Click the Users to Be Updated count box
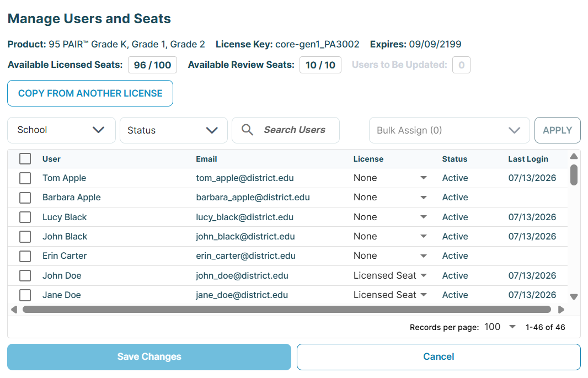 461,65
